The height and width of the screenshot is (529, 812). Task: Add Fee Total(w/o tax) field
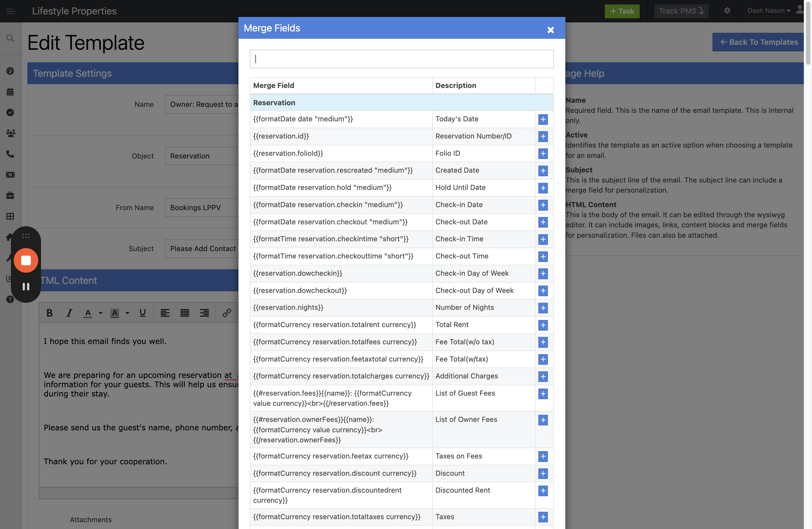pos(543,342)
